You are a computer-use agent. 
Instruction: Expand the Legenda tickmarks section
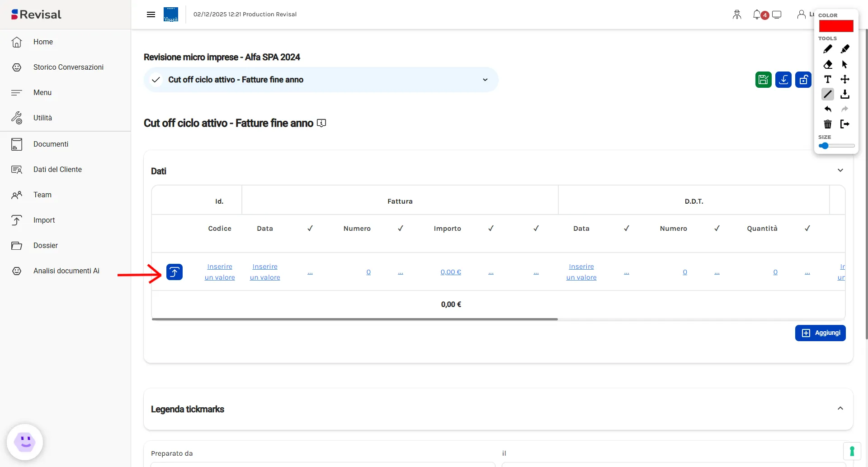coord(840,409)
